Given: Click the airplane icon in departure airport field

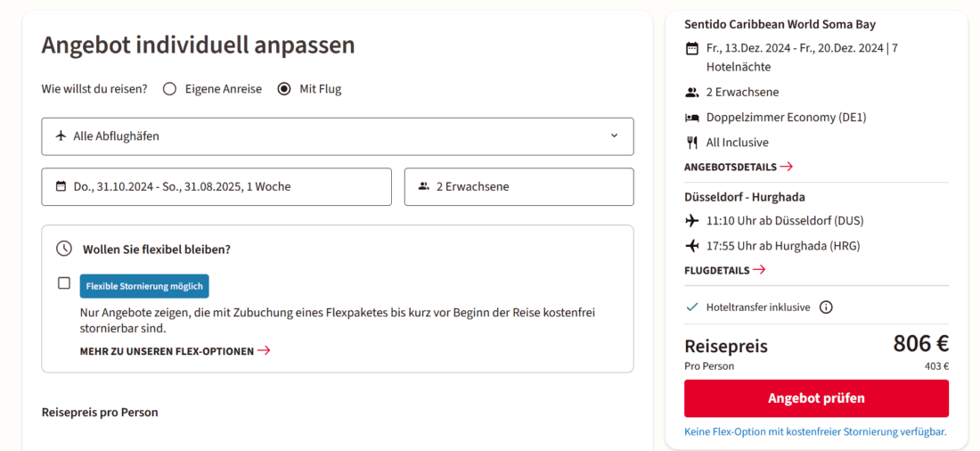Looking at the screenshot, I should tap(61, 136).
